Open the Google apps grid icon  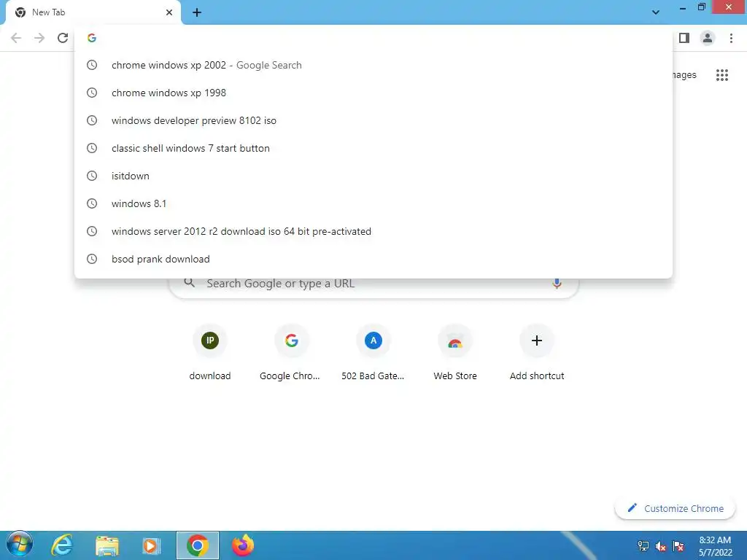[x=722, y=75]
